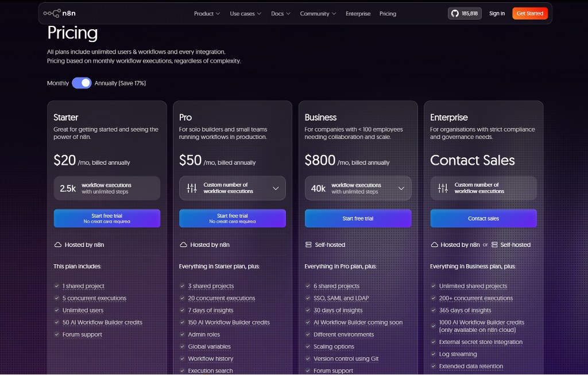Viewport: 588px width, 375px height.
Task: Click Sign in in the header
Action: tap(497, 14)
